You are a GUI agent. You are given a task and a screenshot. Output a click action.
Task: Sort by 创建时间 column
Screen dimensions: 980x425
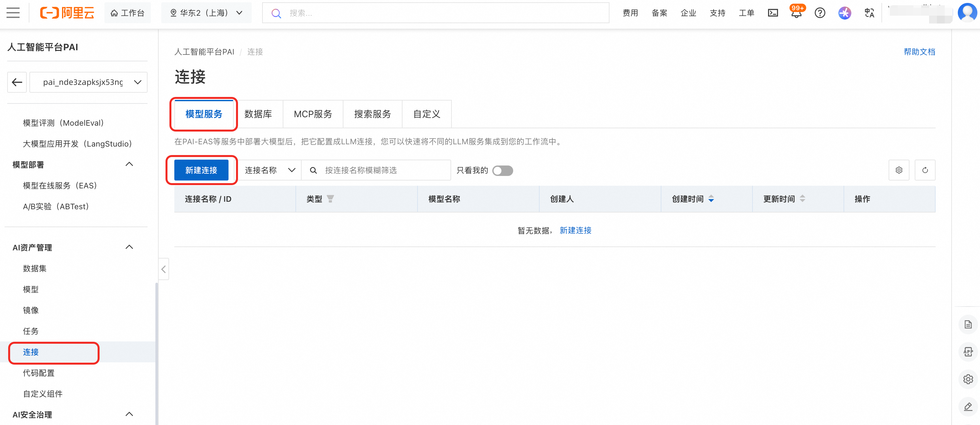(x=711, y=198)
